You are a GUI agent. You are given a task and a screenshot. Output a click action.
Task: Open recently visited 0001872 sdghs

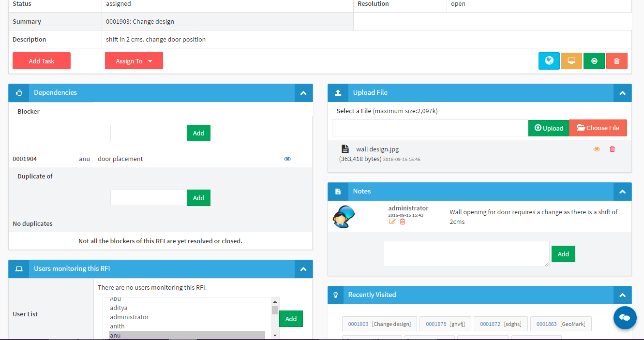pos(500,324)
